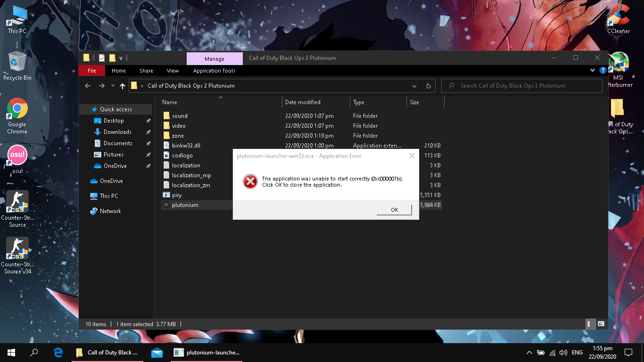The width and height of the screenshot is (644, 362).
Task: Go up one folder level
Action: [123, 86]
